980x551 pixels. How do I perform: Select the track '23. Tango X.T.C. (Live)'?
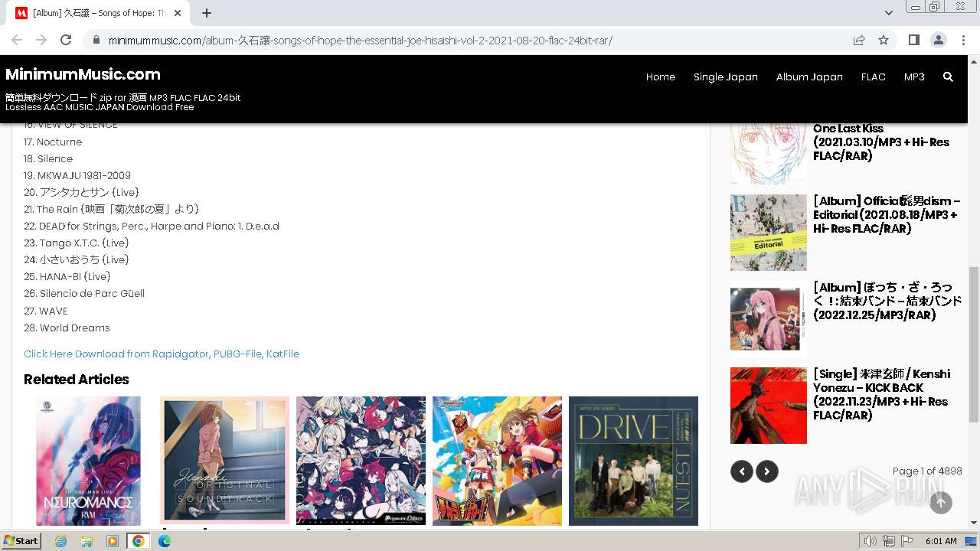tap(77, 243)
